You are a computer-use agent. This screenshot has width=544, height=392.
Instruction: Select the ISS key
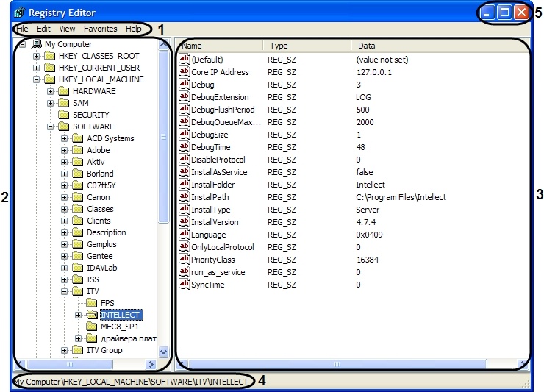coord(93,280)
